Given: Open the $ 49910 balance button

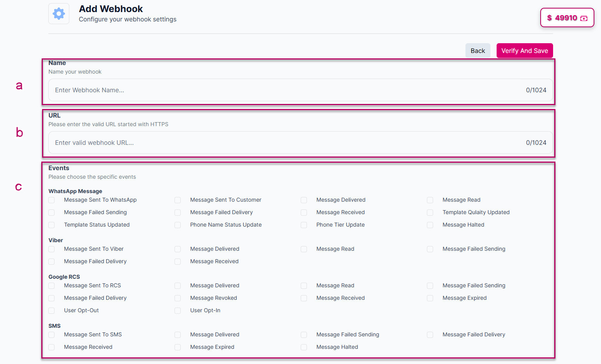Looking at the screenshot, I should pos(567,18).
